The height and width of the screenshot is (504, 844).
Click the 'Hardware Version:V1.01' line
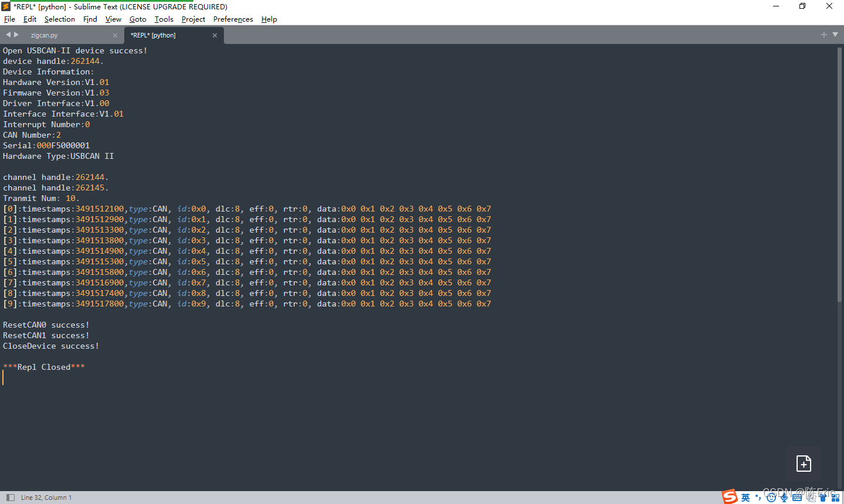click(x=56, y=83)
